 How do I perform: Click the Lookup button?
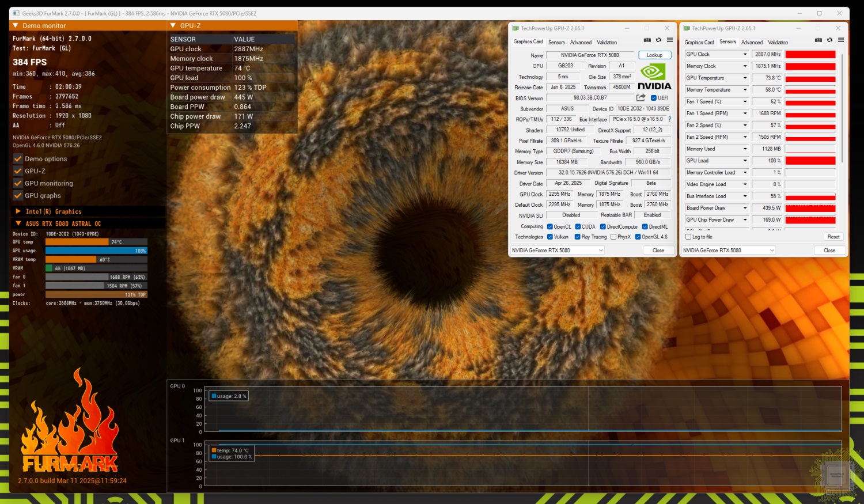pyautogui.click(x=654, y=55)
